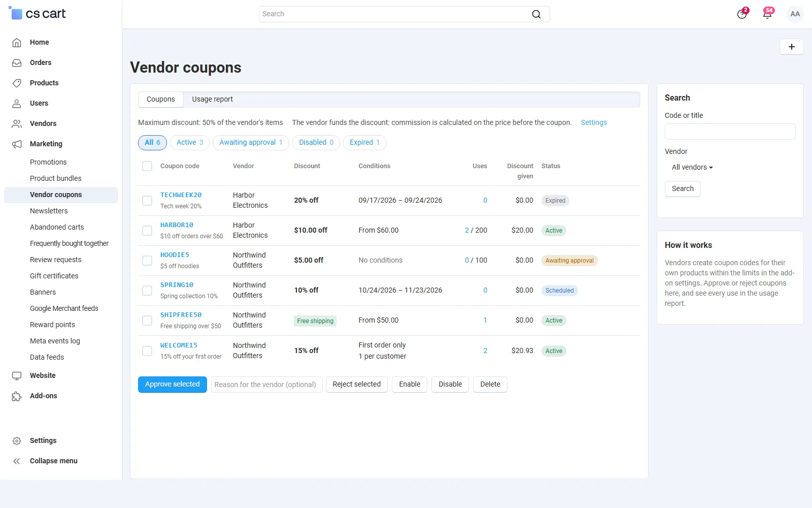
Task: Open Users via person icon
Action: tap(17, 103)
